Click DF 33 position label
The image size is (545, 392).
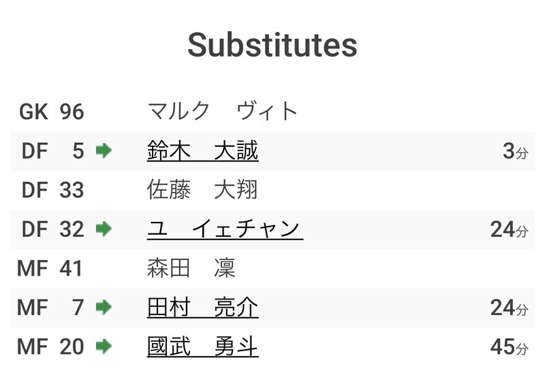click(53, 191)
